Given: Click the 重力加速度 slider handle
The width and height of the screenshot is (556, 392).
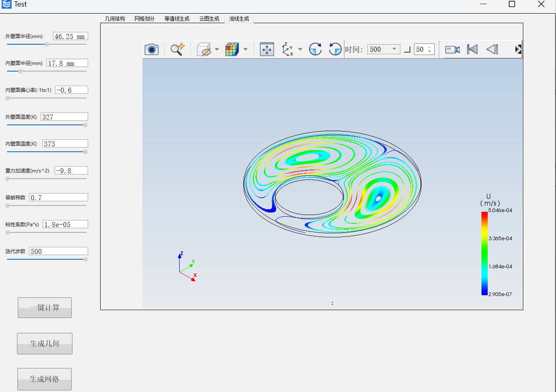Looking at the screenshot, I should tap(7, 179).
